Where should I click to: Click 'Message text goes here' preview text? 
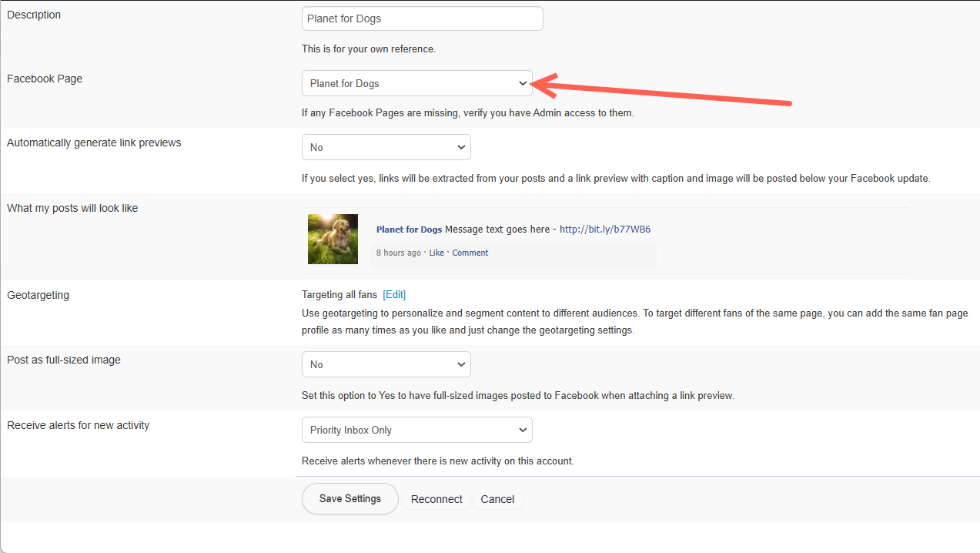coord(497,230)
